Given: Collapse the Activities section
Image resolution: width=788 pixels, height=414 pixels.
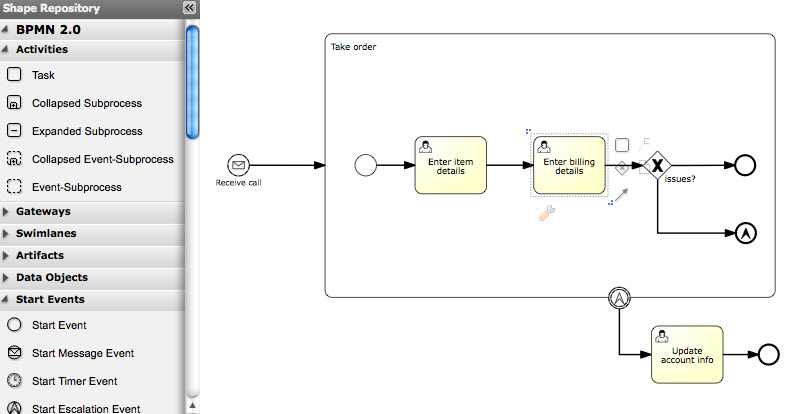Looking at the screenshot, I should 42,49.
